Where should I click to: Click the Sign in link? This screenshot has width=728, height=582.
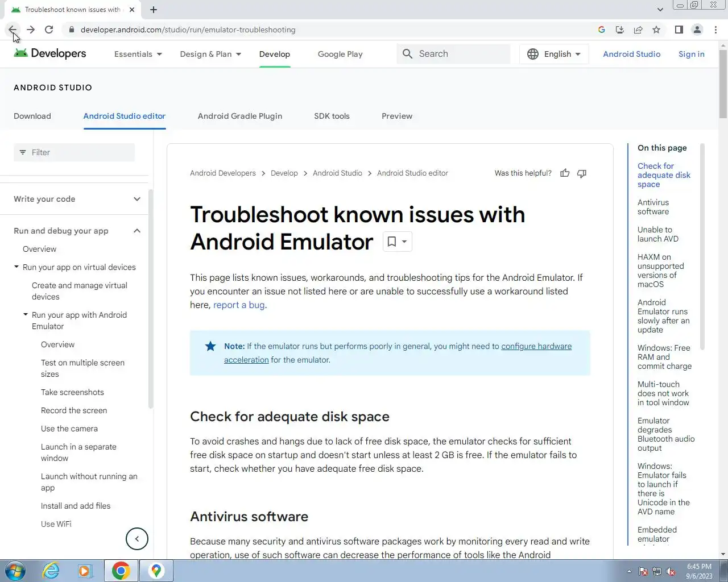click(x=692, y=54)
